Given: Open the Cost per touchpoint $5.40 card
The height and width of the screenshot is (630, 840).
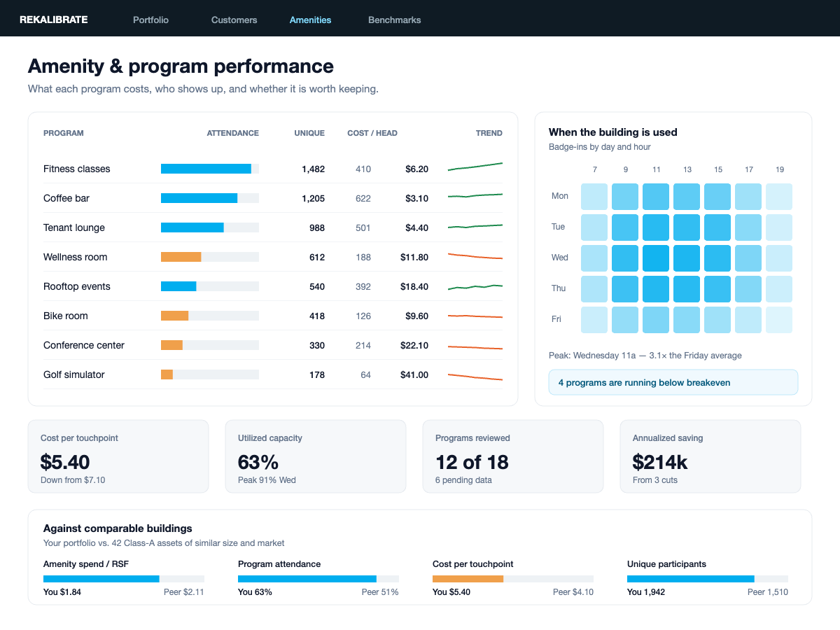Looking at the screenshot, I should [118, 456].
